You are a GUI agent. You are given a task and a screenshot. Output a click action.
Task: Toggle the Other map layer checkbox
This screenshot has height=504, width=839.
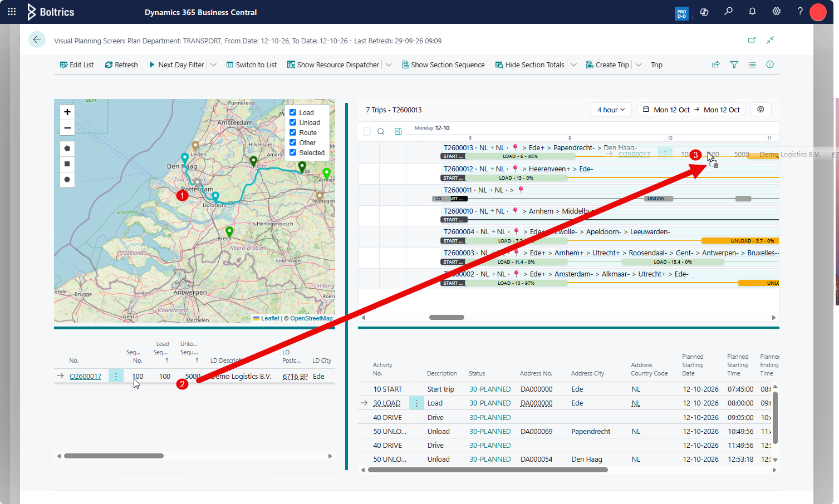click(x=293, y=142)
